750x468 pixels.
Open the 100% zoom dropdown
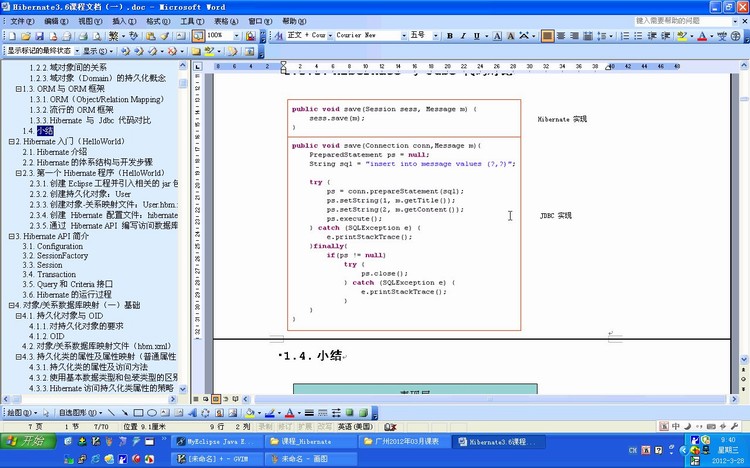[236, 36]
